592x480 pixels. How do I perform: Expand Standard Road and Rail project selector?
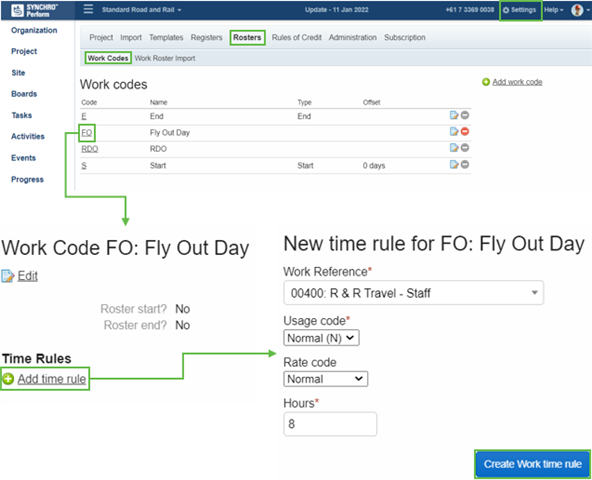click(x=142, y=10)
